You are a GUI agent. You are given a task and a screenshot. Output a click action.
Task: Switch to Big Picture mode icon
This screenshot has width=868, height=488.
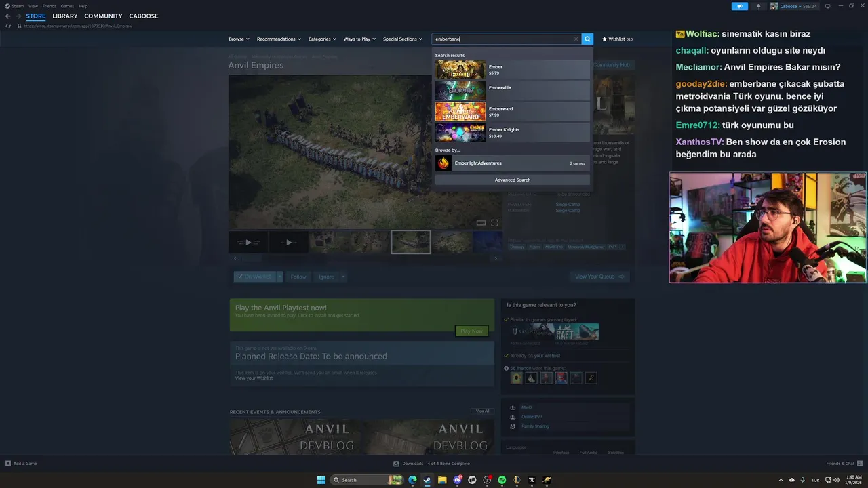[827, 6]
